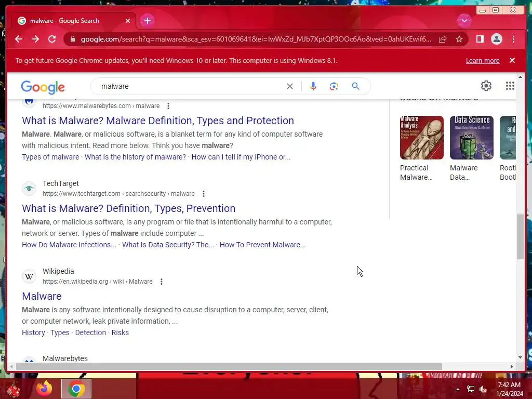
Task: Follow the Learn more link in update bar
Action: click(x=483, y=60)
